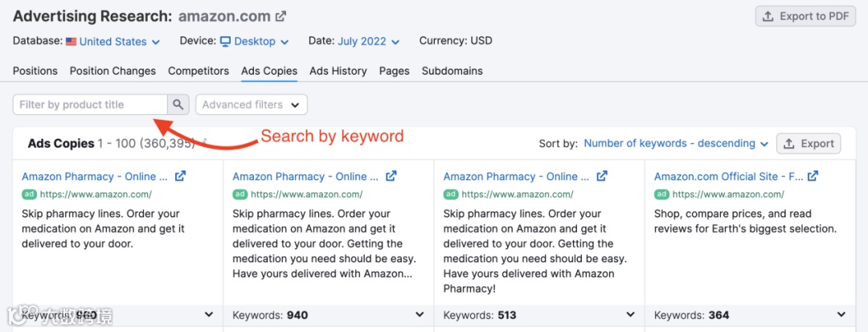Image resolution: width=868 pixels, height=332 pixels.
Task: Open external link icon on second Amazon Pharmacy ad
Action: click(391, 176)
